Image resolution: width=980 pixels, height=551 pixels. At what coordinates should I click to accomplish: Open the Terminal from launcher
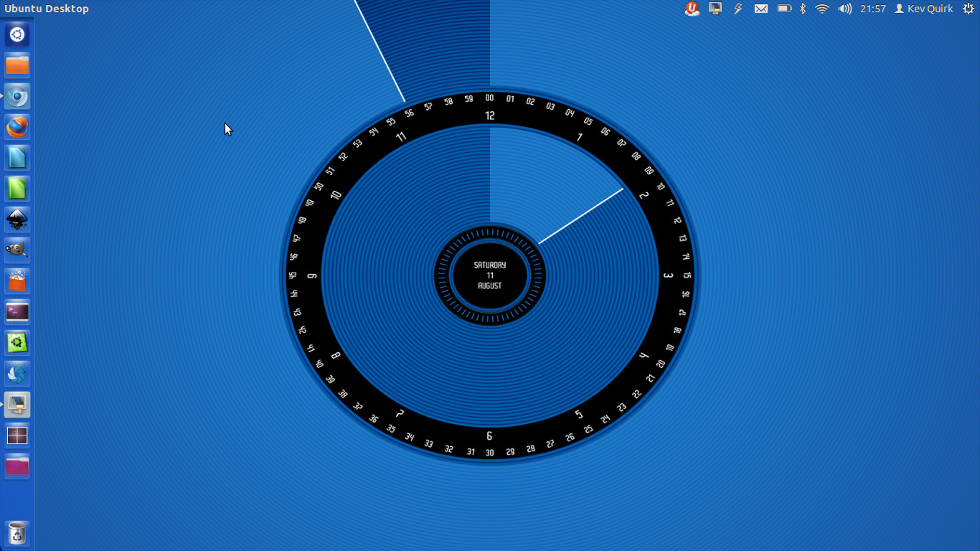point(17,312)
